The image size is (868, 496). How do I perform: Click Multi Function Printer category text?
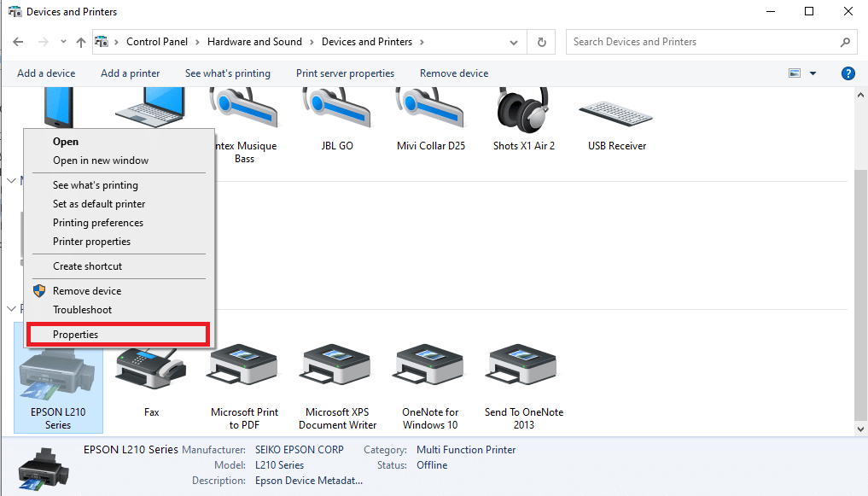[466, 450]
